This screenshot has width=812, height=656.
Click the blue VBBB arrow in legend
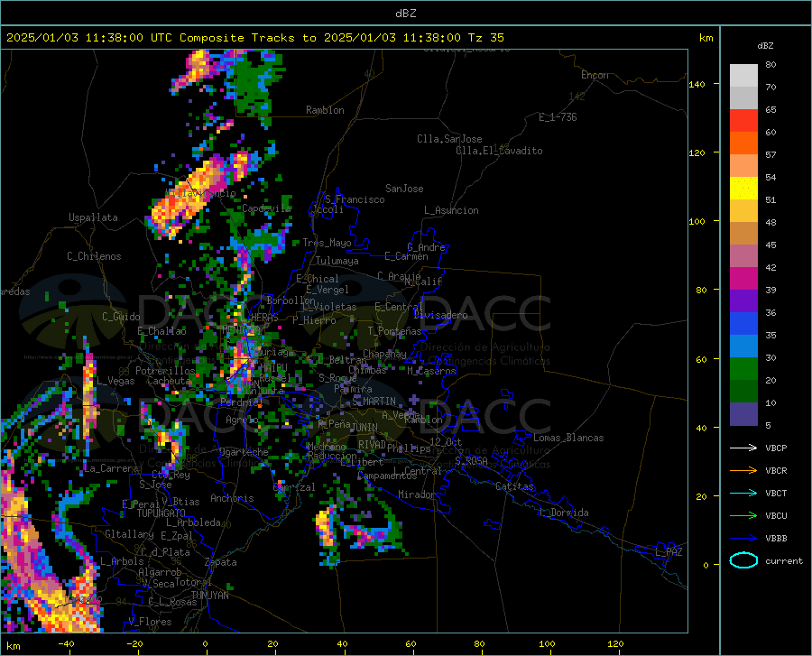tap(743, 538)
